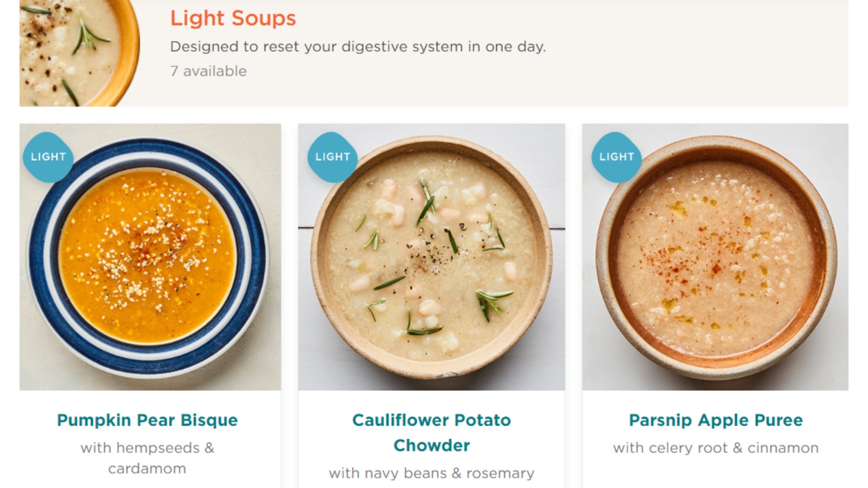Open the Cauliflower Potato Chowder soup photo
This screenshot has width=868, height=488.
(432, 257)
